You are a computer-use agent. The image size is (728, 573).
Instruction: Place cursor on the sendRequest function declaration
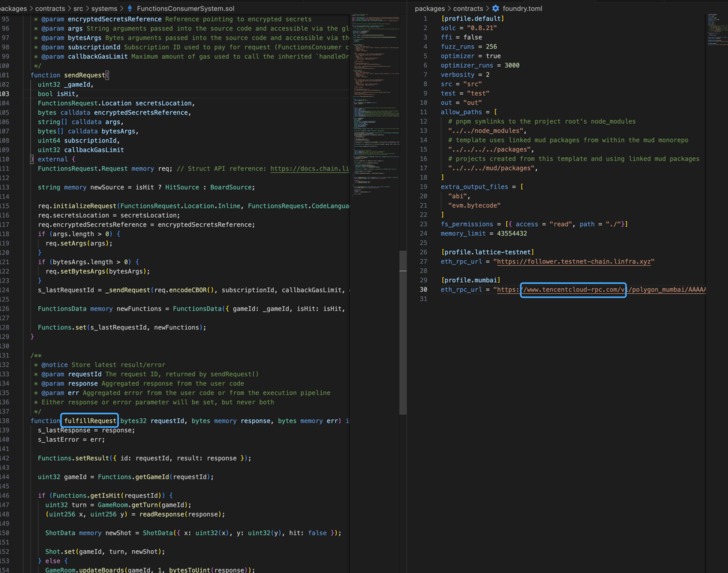coord(70,75)
